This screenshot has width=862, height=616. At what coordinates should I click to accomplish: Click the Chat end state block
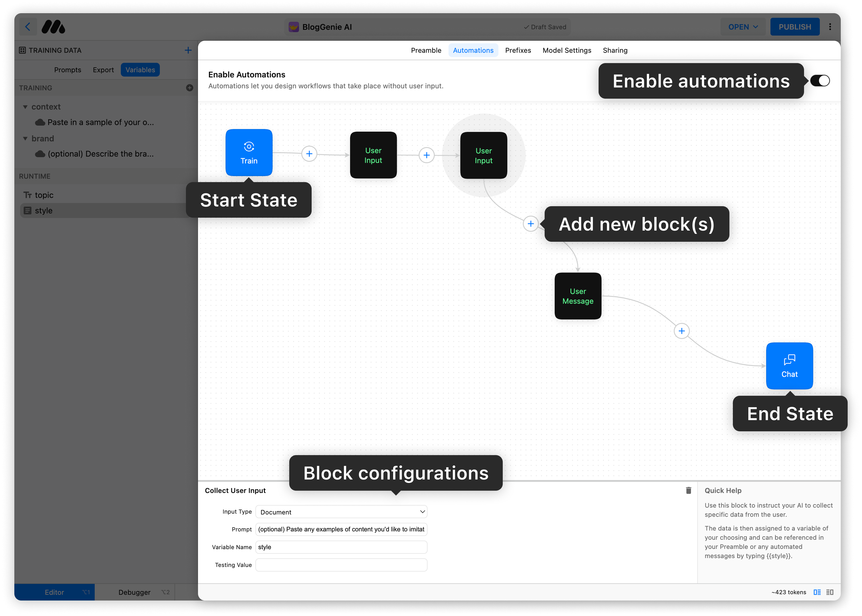point(789,366)
